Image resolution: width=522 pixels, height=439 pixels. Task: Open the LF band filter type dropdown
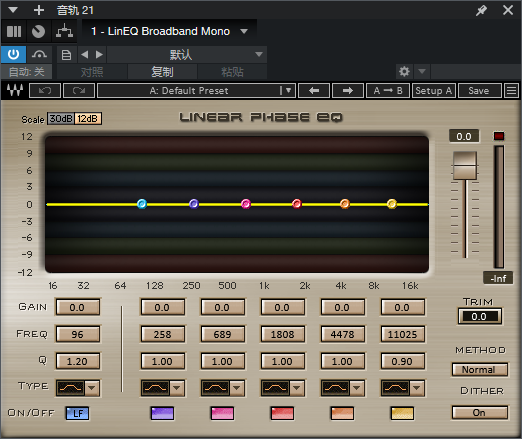tap(92, 388)
